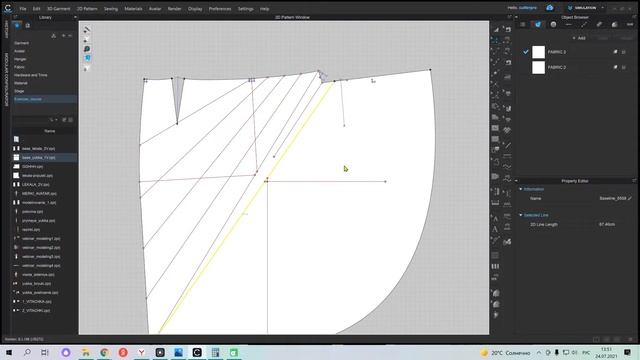Open the Display menu
This screenshot has width=640, height=360.
(195, 9)
